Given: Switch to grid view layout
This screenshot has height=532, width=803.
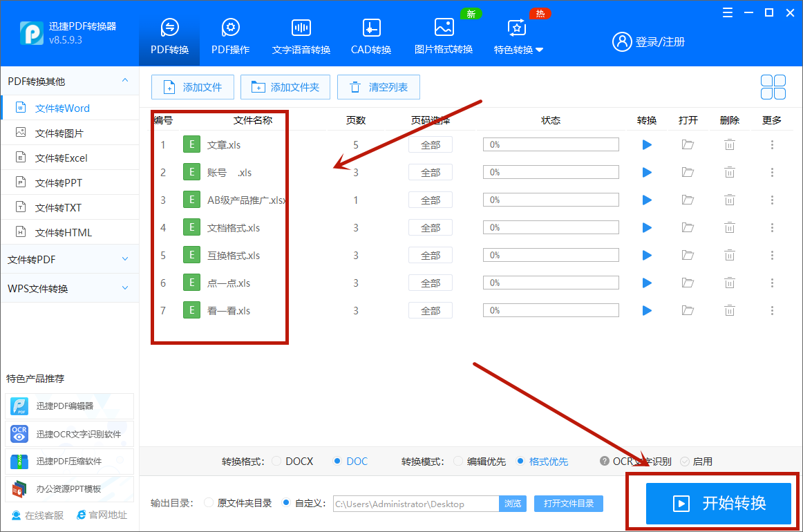Looking at the screenshot, I should point(773,87).
